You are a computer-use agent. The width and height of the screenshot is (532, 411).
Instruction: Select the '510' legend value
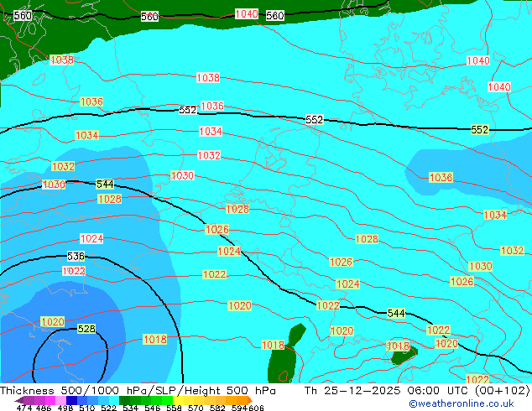87,408
